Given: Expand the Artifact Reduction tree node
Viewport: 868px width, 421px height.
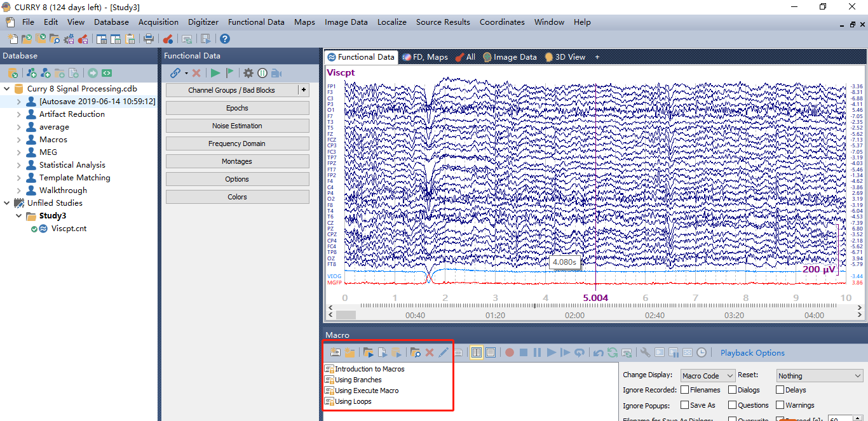Looking at the screenshot, I should 18,114.
